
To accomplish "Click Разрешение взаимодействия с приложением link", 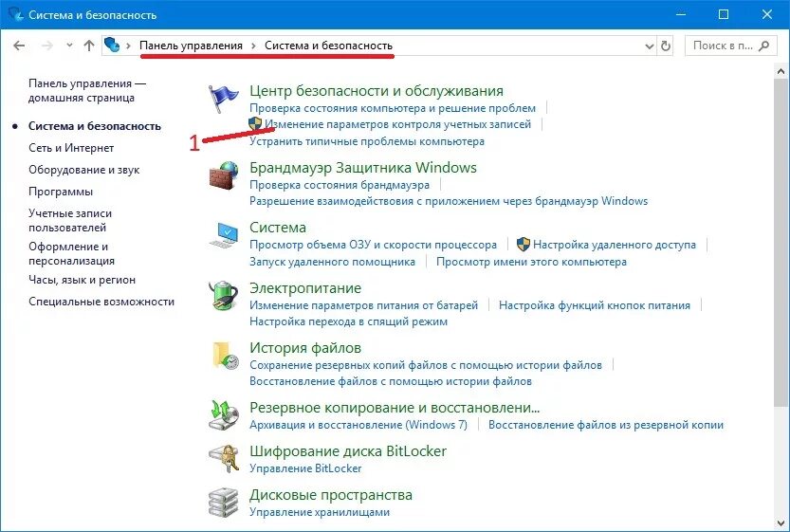I will click(x=449, y=201).
